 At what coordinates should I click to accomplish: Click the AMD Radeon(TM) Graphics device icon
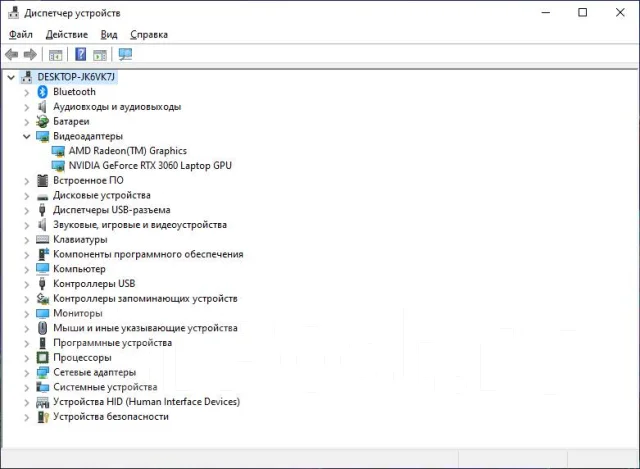[58, 151]
